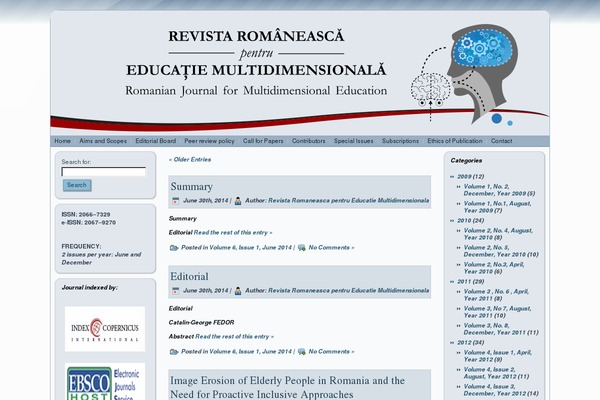Open Volume 4, Issue 2, August 2012

pos(496,373)
